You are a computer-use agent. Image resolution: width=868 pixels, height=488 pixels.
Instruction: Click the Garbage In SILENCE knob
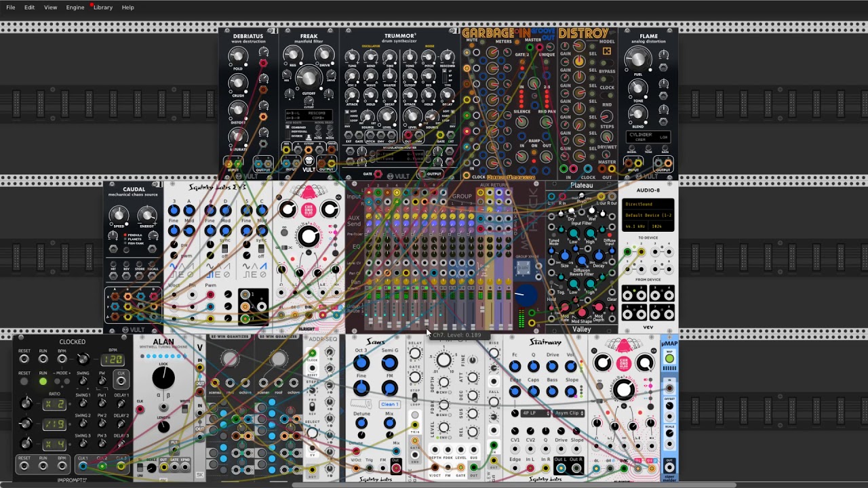point(522,123)
